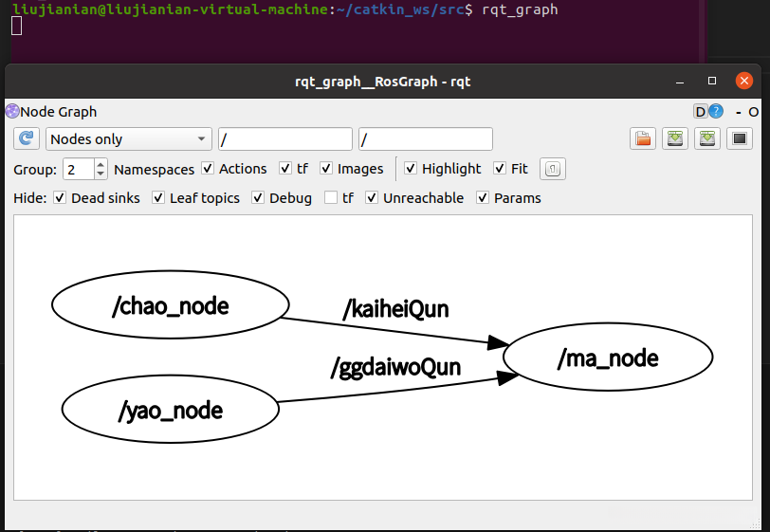The width and height of the screenshot is (770, 532).
Task: Click the /kaiheiQun topic edge label
Action: (395, 309)
